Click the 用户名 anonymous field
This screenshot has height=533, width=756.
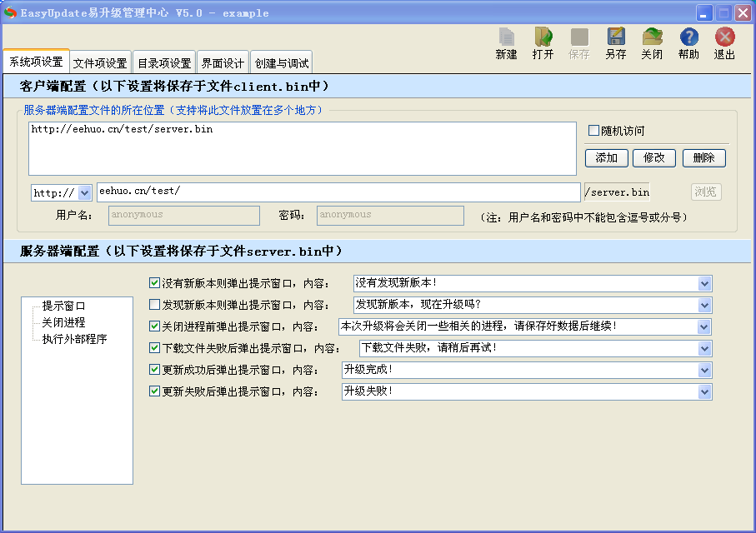point(184,216)
